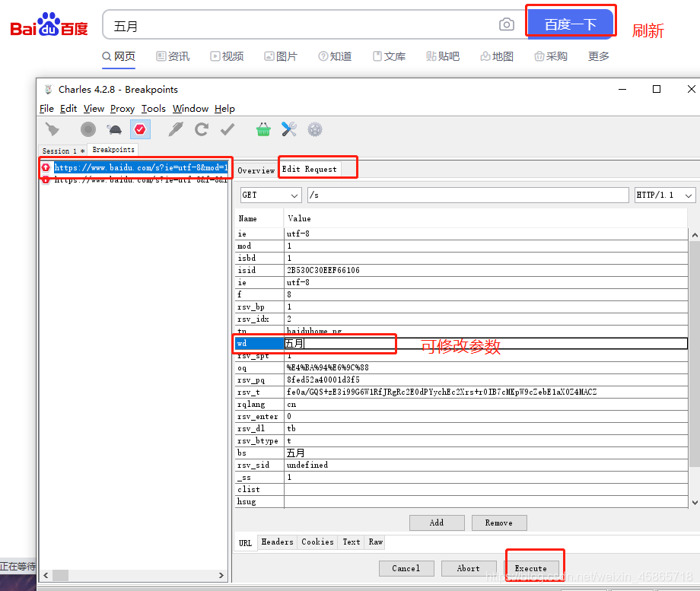The height and width of the screenshot is (591, 700).
Task: Toggle throttling turtle icon
Action: click(x=114, y=129)
